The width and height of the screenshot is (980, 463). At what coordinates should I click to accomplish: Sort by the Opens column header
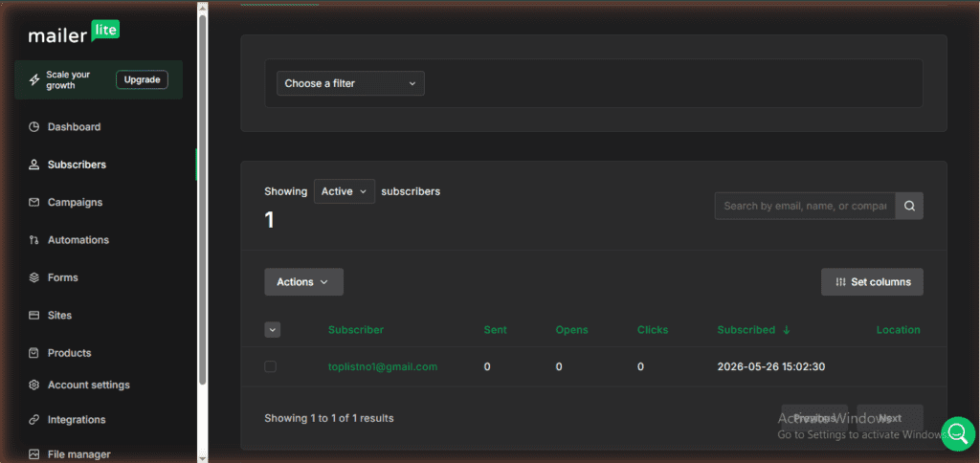click(x=572, y=330)
